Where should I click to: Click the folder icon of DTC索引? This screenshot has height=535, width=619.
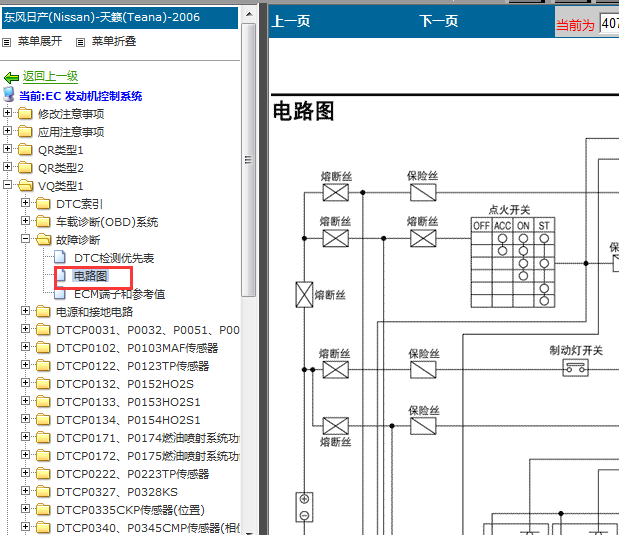pyautogui.click(x=43, y=204)
